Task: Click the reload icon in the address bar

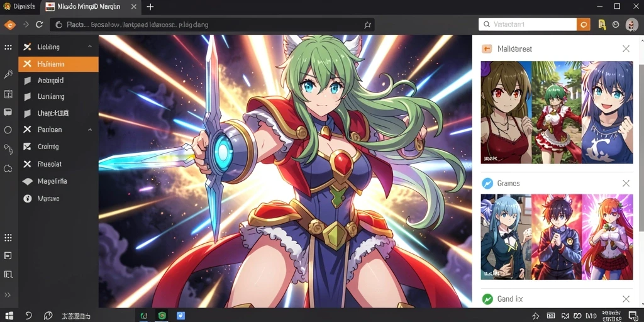Action: click(40, 25)
